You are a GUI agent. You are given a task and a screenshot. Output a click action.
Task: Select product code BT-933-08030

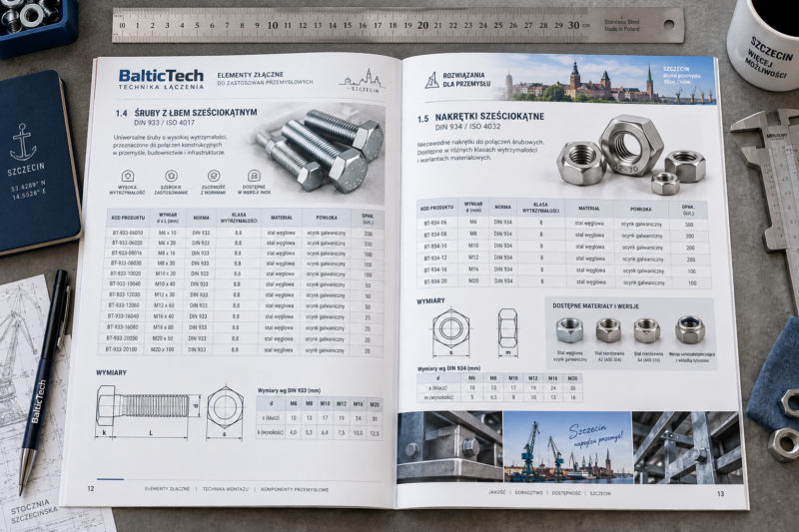coord(126,264)
